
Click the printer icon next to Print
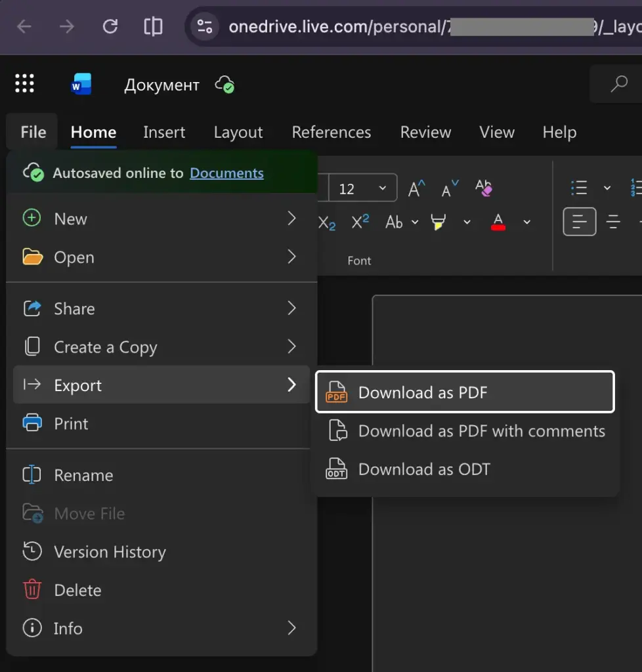pos(32,423)
